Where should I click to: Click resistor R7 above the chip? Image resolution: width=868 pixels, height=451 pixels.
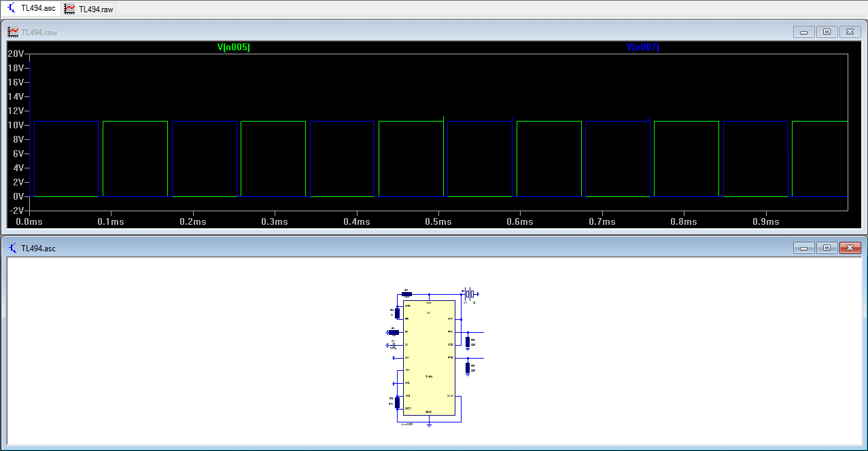pyautogui.click(x=406, y=294)
